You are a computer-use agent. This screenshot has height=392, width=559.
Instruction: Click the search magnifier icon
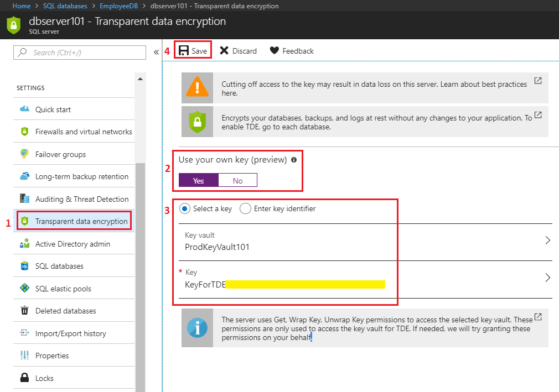pyautogui.click(x=23, y=53)
